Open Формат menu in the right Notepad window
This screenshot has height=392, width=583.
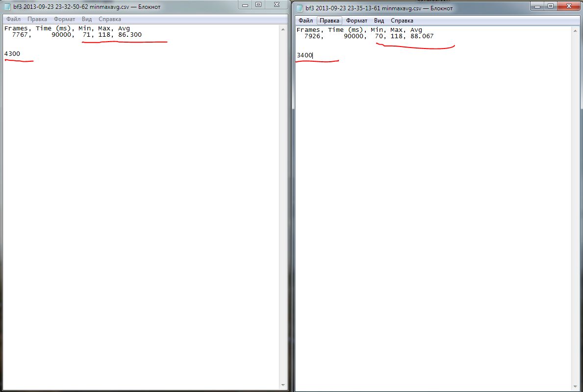point(356,21)
